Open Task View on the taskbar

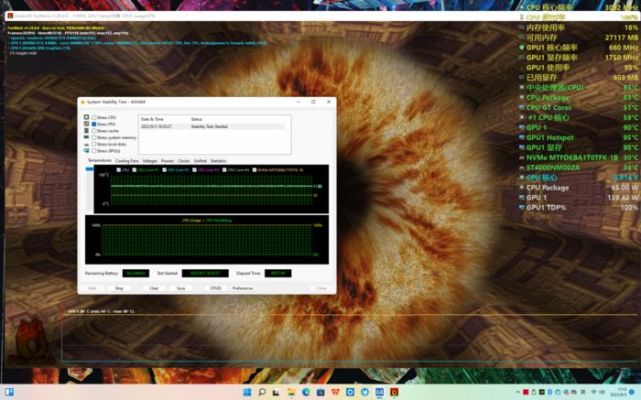(x=276, y=392)
